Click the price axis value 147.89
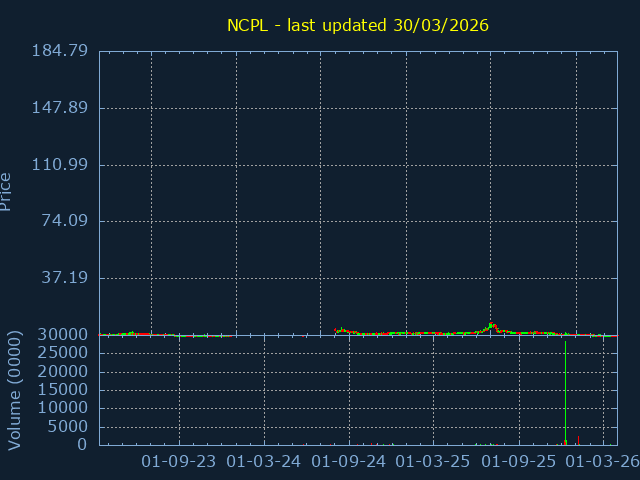640x480 pixels. pos(60,108)
